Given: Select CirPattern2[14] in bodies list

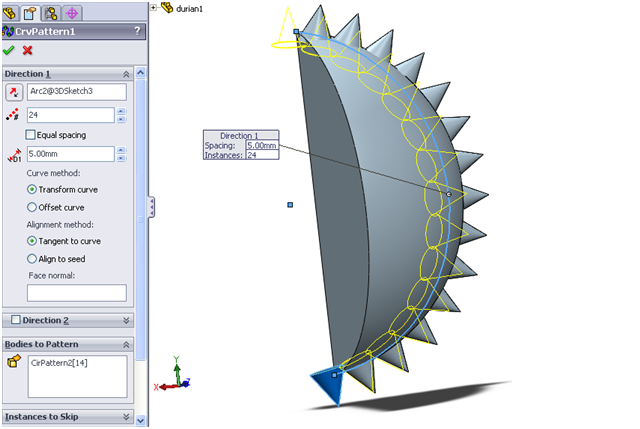Looking at the screenshot, I should [59, 363].
